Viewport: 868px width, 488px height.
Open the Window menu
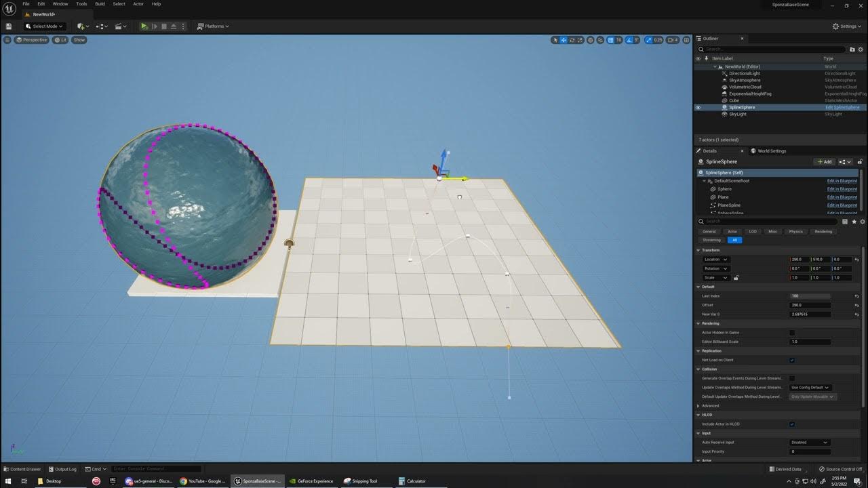click(x=60, y=4)
